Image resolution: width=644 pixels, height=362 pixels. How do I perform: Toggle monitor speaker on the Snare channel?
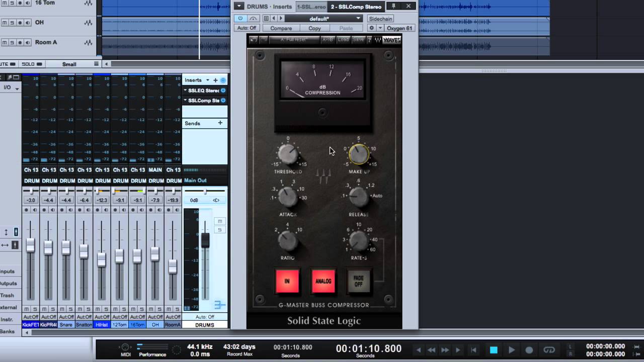coord(70,210)
